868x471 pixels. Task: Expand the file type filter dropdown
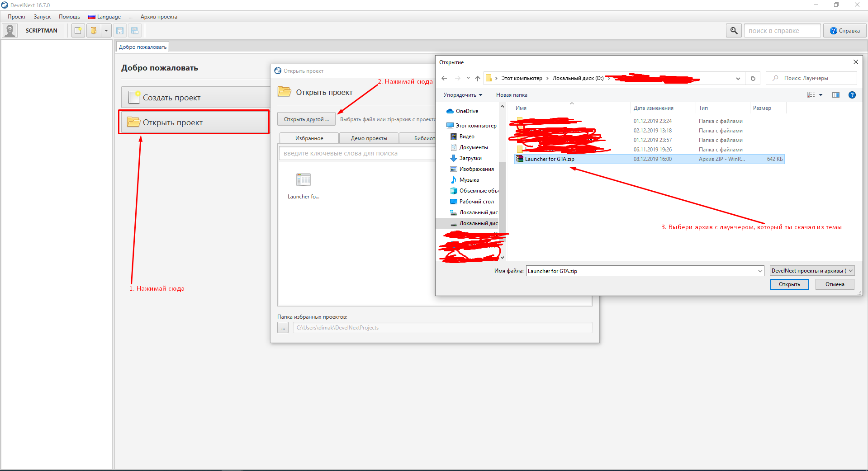coord(850,271)
